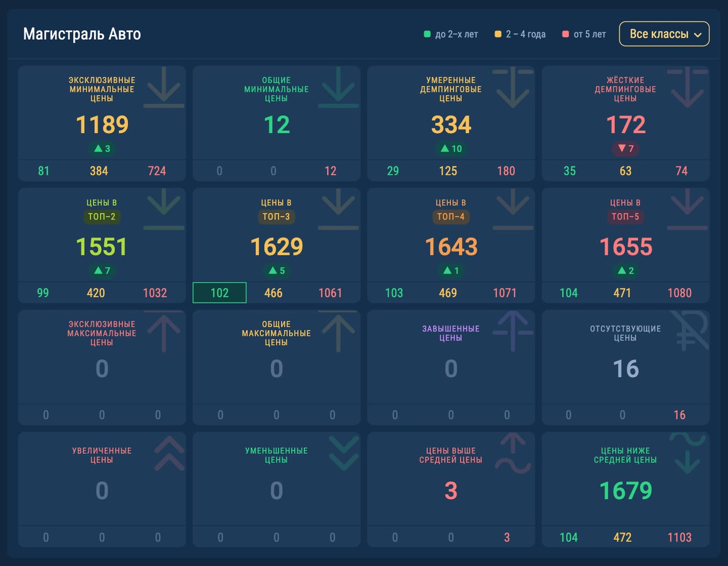Click the ТОП-2 pill label
Viewport: 728px width, 566px height.
(x=102, y=216)
